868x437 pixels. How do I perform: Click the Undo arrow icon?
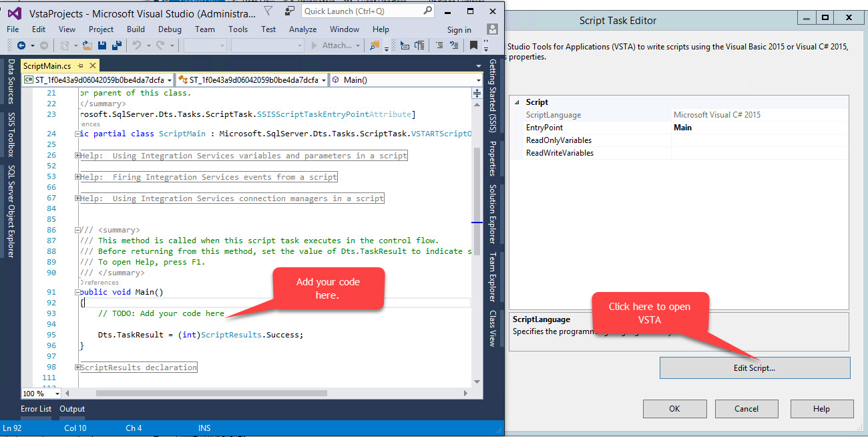[x=136, y=45]
